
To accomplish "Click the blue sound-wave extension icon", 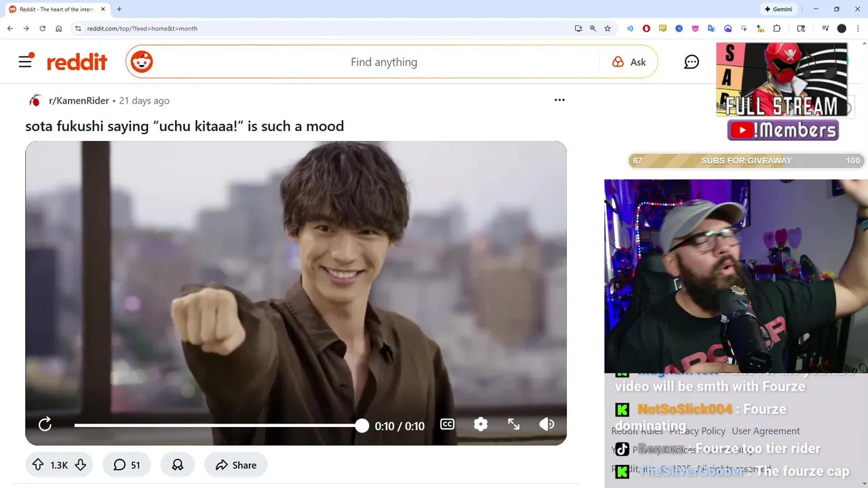I will 630,28.
